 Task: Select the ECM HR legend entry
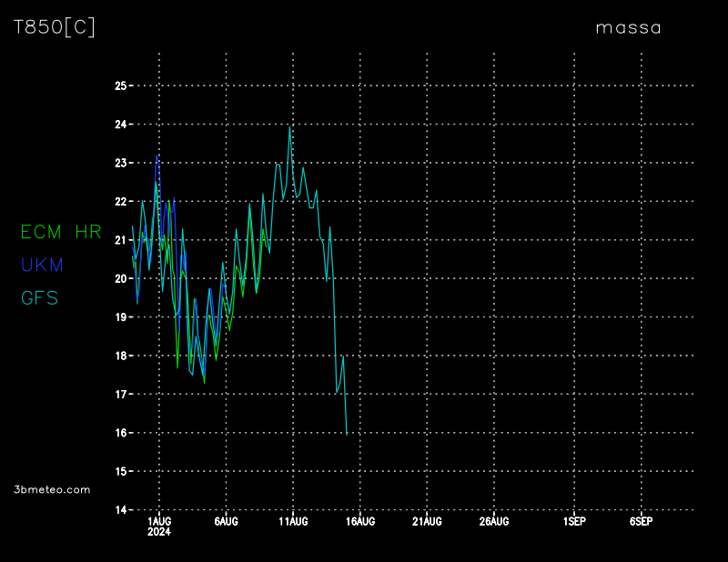click(61, 232)
